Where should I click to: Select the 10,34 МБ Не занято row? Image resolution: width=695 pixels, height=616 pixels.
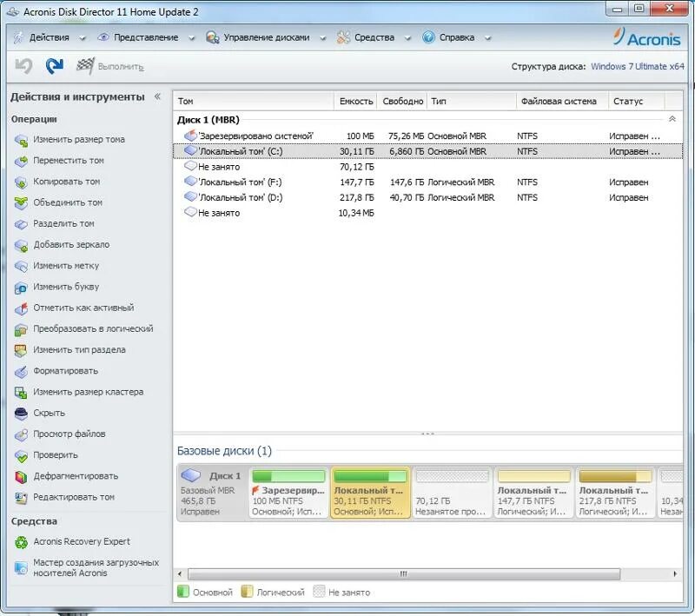tap(427, 213)
